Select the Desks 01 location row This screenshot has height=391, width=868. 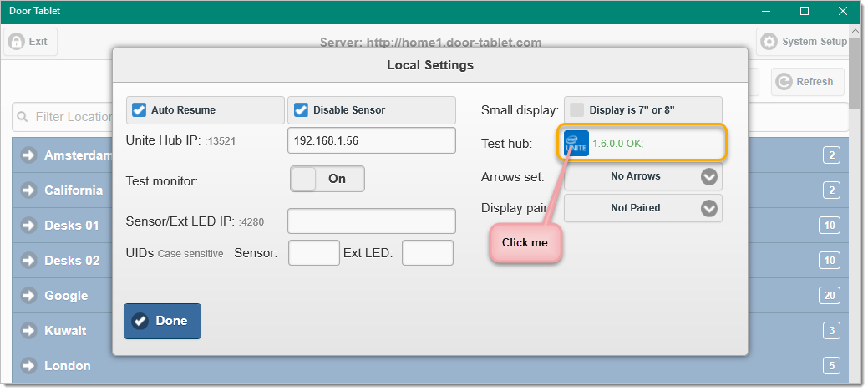tap(62, 226)
